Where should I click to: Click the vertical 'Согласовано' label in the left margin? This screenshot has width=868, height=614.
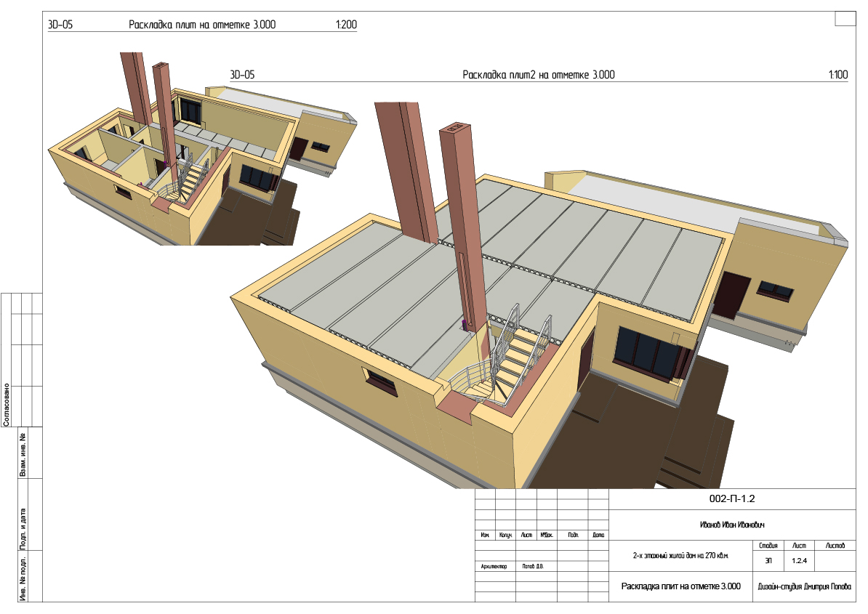pos(7,404)
